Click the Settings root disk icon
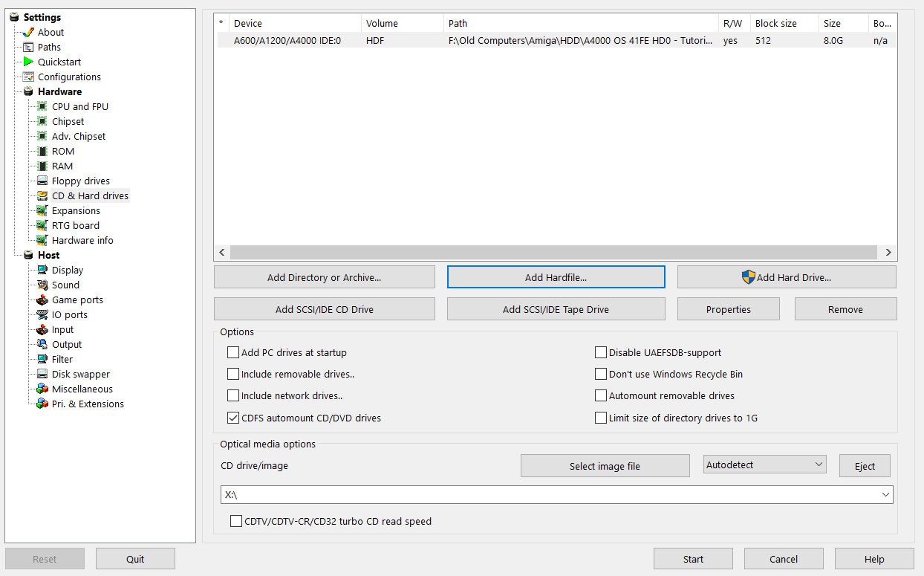 (14, 17)
